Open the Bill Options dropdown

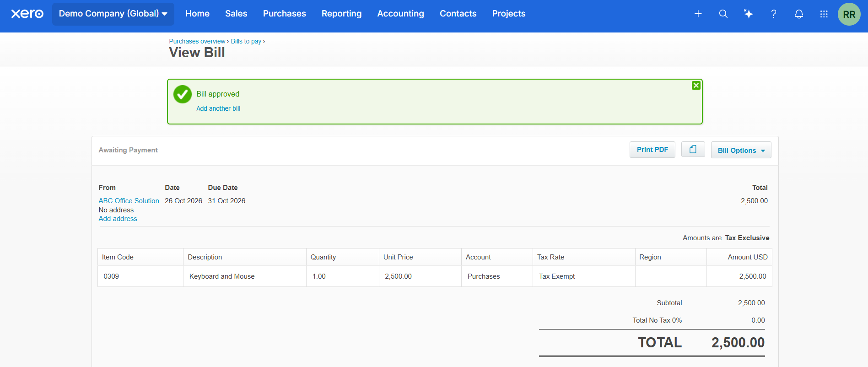coord(741,150)
